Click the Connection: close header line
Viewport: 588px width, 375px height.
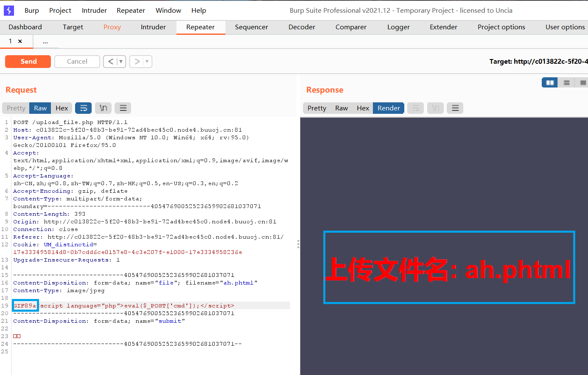click(45, 229)
